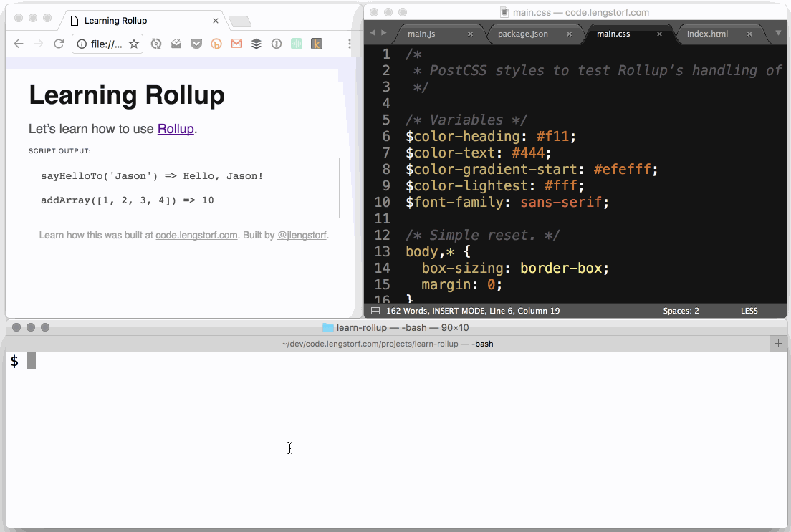The image size is (791, 532).
Task: Open the Pocket extension icon
Action: point(196,44)
